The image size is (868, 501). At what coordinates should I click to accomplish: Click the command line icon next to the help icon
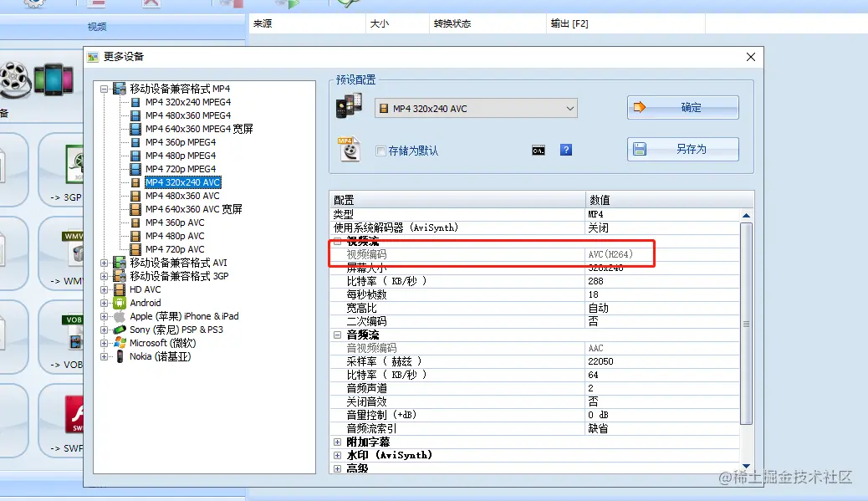click(x=538, y=151)
